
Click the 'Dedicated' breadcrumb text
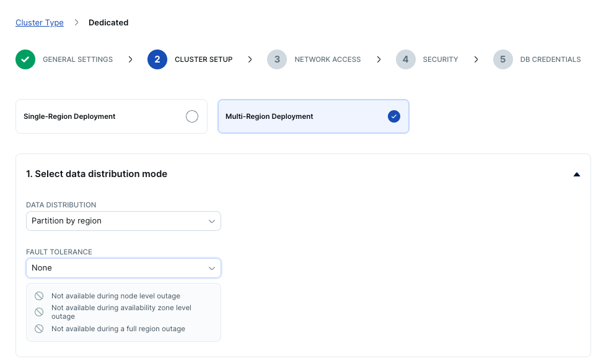tap(108, 23)
